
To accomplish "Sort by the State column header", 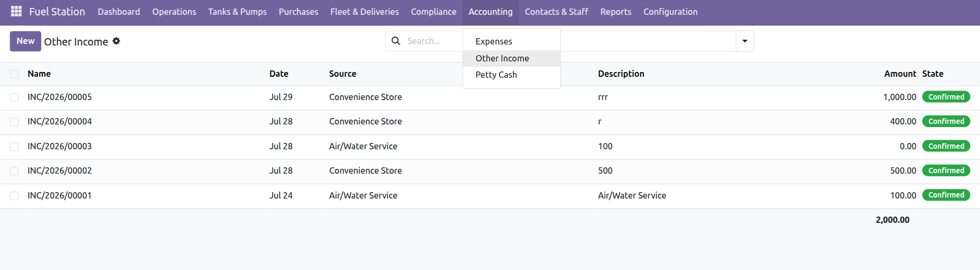I will pyautogui.click(x=933, y=74).
